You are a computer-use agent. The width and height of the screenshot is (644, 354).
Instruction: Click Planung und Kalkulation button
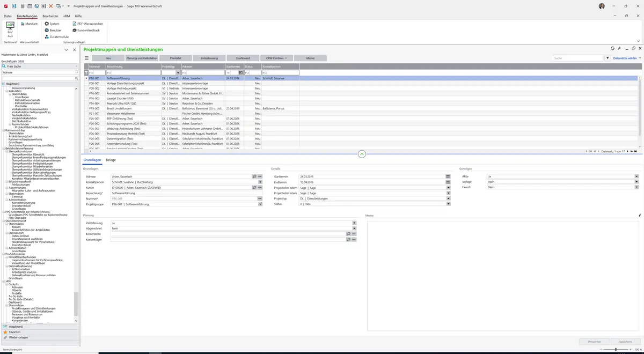(142, 58)
